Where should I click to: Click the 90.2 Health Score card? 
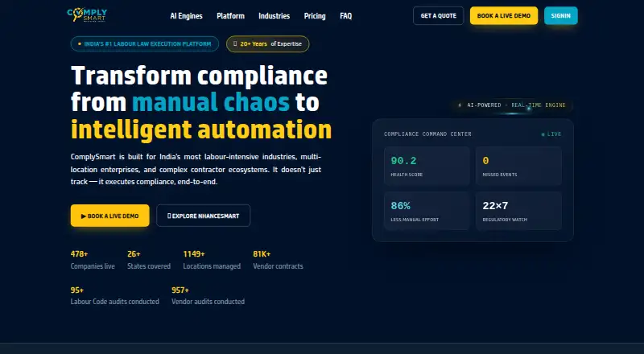(427, 167)
